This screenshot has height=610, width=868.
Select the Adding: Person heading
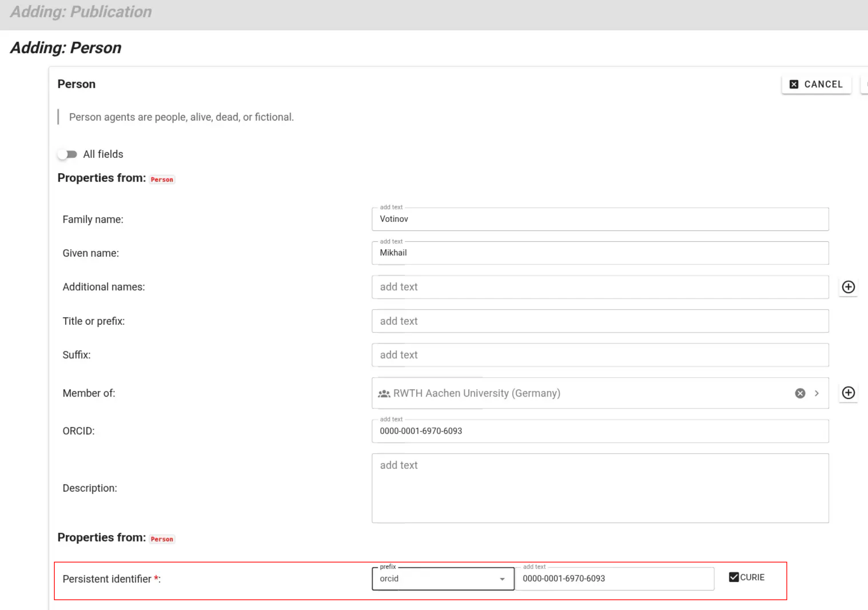(65, 47)
